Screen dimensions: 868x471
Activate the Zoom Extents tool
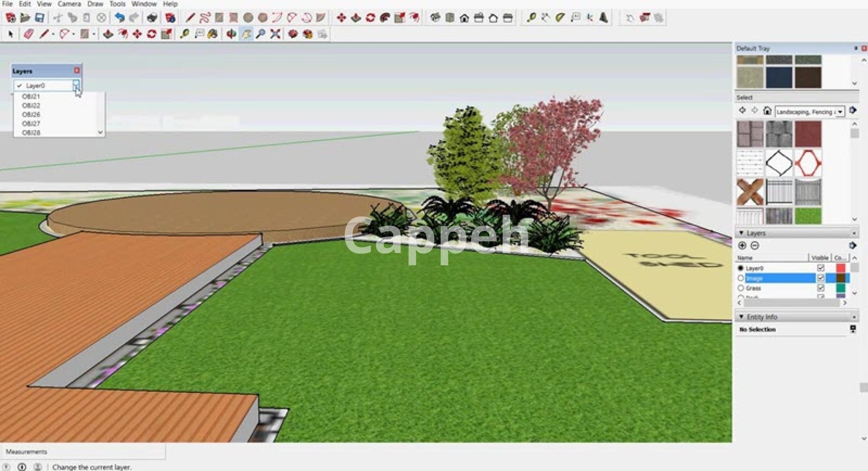[275, 34]
